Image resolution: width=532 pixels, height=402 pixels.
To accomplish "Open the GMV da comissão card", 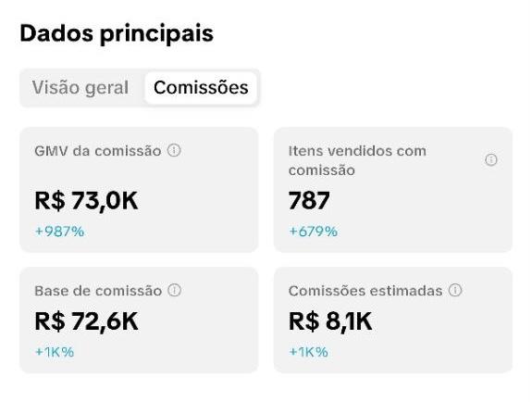I will (139, 190).
